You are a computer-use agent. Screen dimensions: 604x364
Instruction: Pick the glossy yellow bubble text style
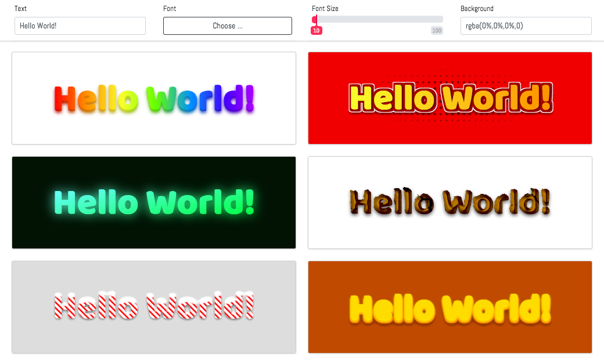450,307
